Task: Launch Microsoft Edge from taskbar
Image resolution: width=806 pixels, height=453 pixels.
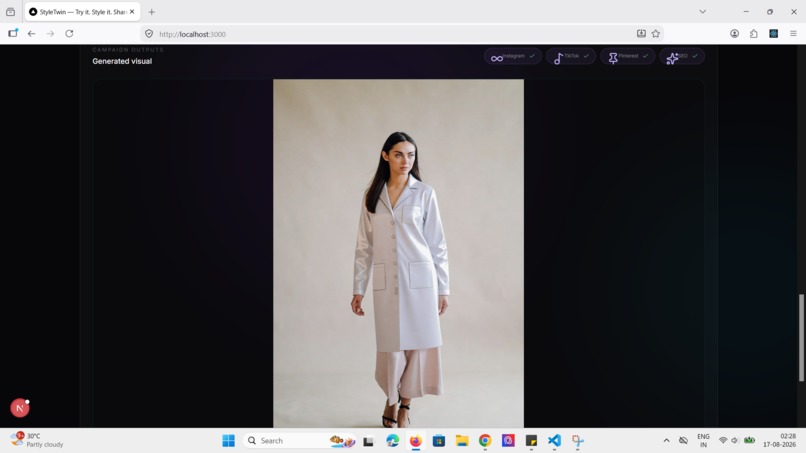Action: point(392,441)
